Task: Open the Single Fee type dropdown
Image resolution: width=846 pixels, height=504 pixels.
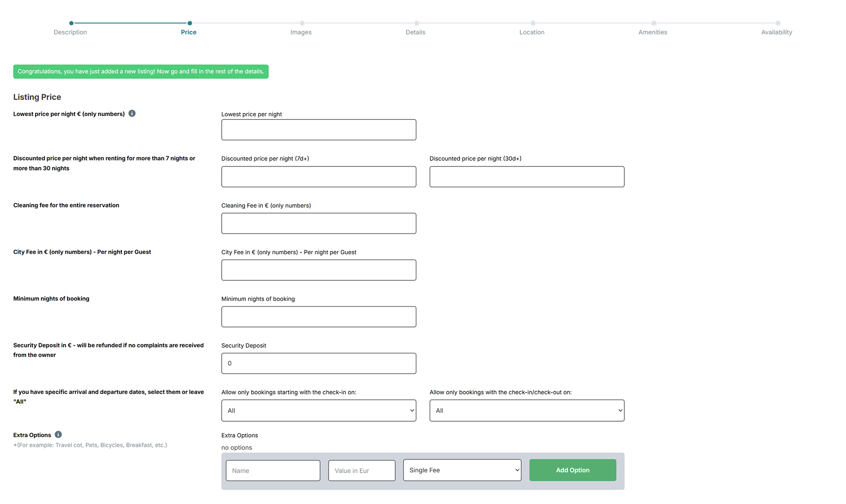Action: (462, 470)
